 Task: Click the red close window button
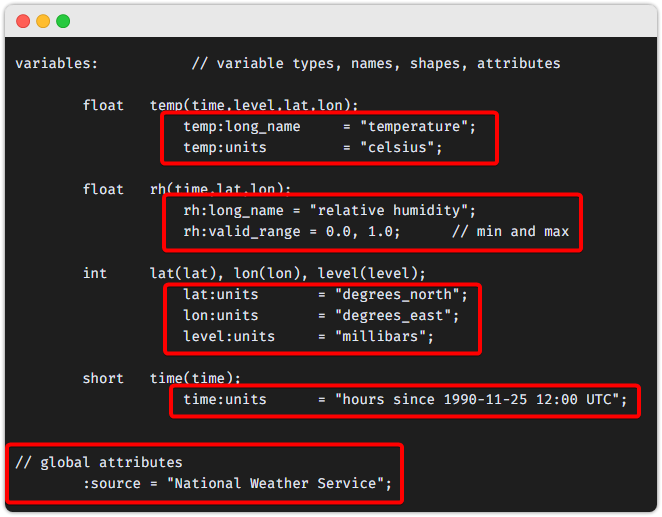point(23,21)
